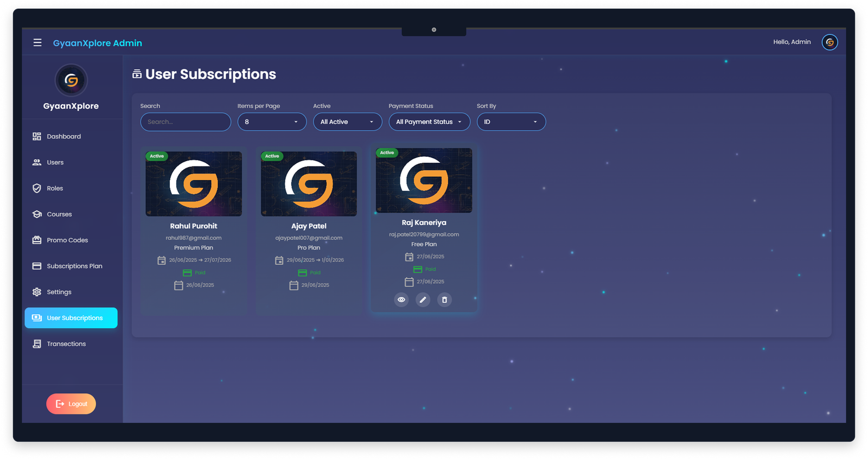Screen dimensions: 868x459
Task: Click the Transections receipt icon
Action: pyautogui.click(x=37, y=344)
